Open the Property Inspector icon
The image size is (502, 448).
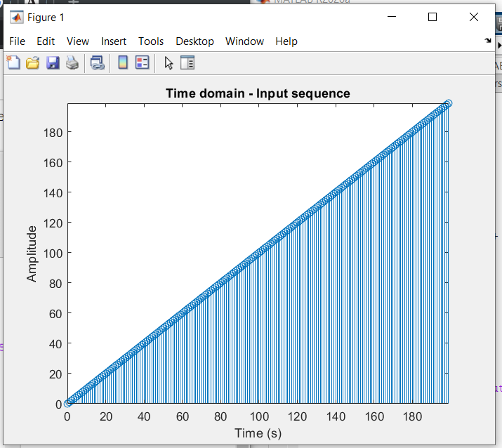[187, 63]
